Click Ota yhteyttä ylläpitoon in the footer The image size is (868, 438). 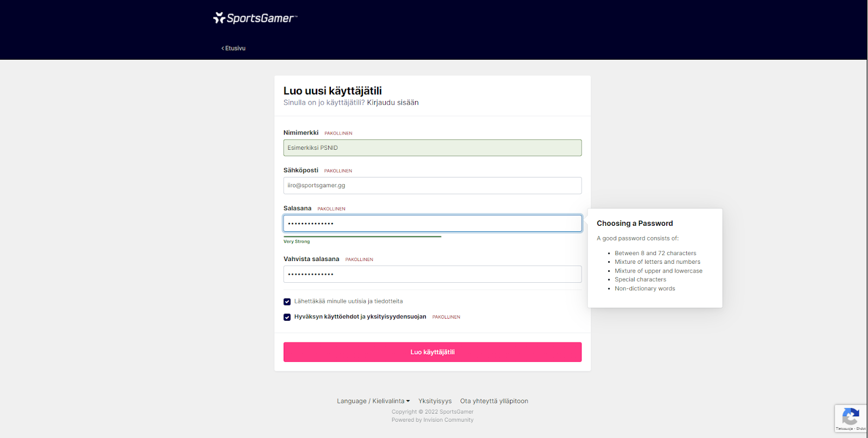point(494,401)
